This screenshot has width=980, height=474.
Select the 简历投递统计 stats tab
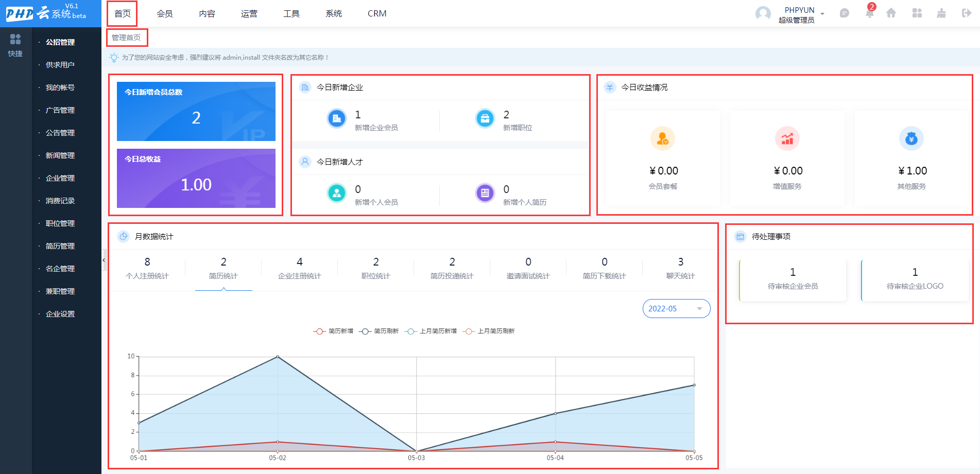[x=452, y=269]
